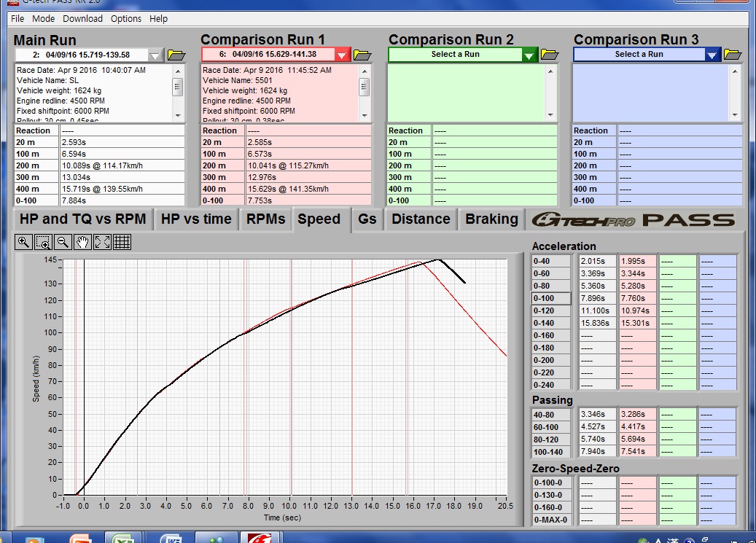Click Comparison Run 1 info scroll-up arrow
The image size is (756, 543).
tap(365, 71)
